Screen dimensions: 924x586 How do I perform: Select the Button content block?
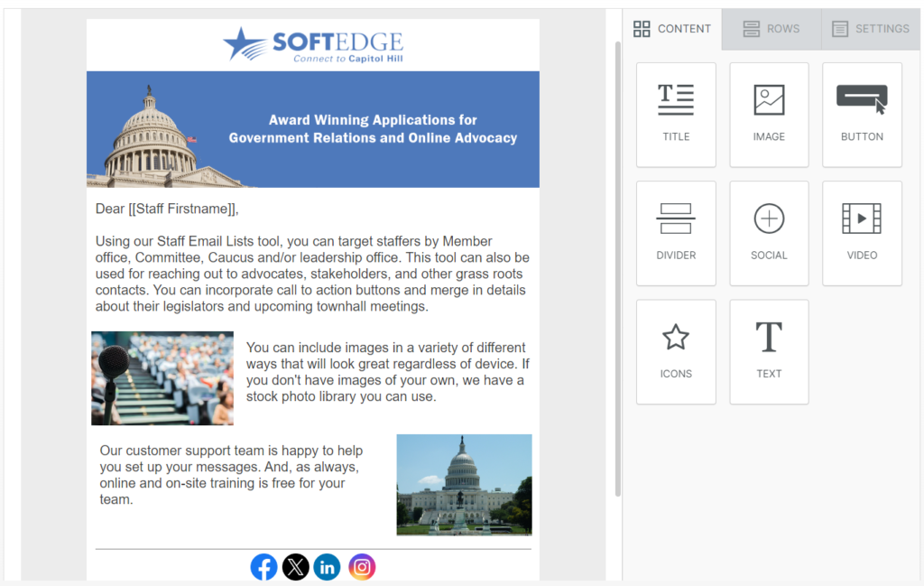pyautogui.click(x=862, y=115)
